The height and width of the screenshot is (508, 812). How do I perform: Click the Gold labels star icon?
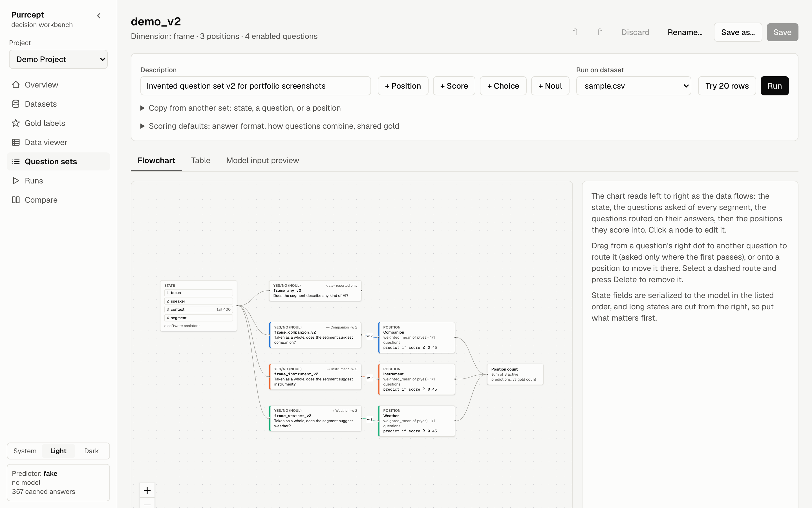[16, 123]
